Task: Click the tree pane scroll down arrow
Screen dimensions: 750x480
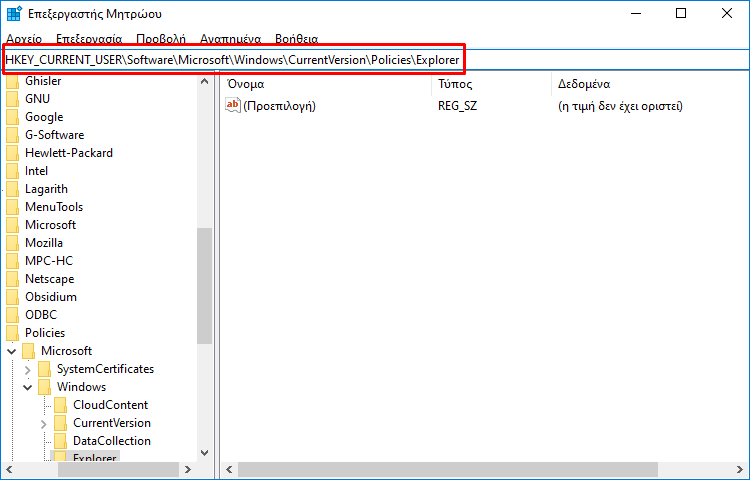Action: 205,453
